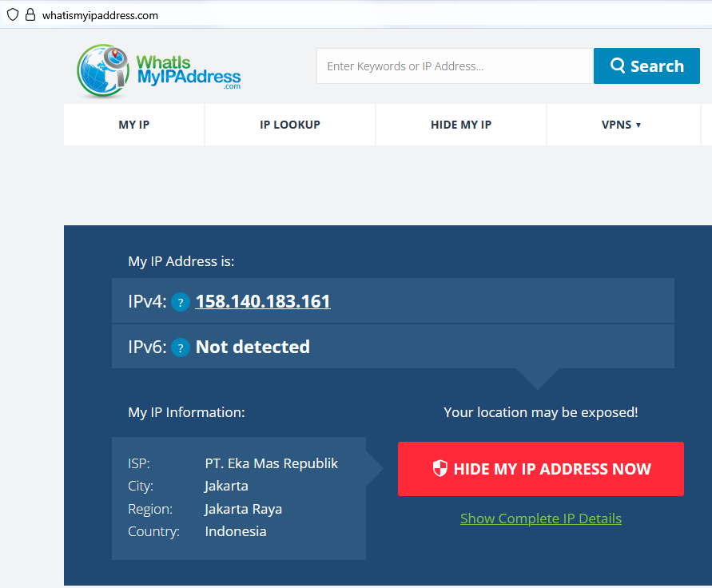Open Show Complete IP Details link
Image resolution: width=712 pixels, height=588 pixels.
540,518
